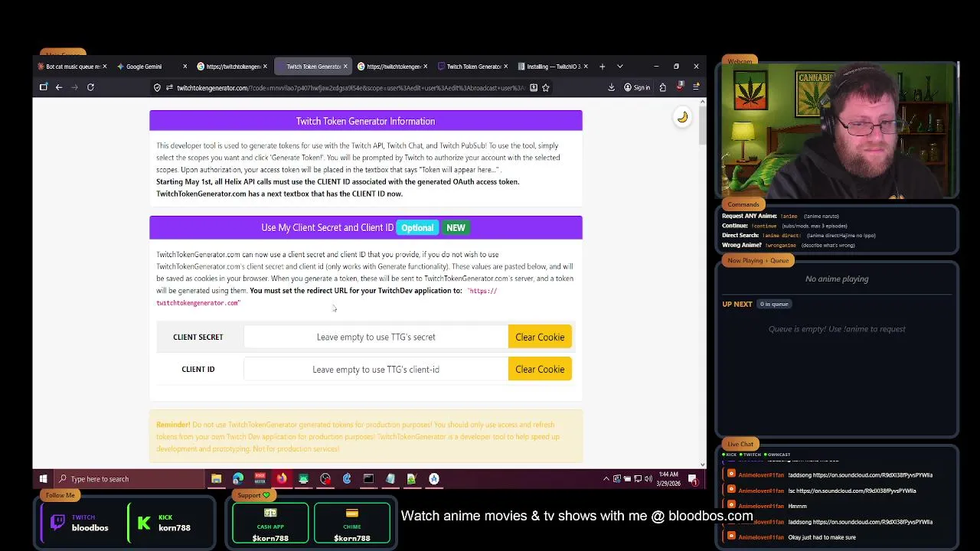This screenshot has height=551, width=980.
Task: Open the browser application menu
Action: (696, 87)
